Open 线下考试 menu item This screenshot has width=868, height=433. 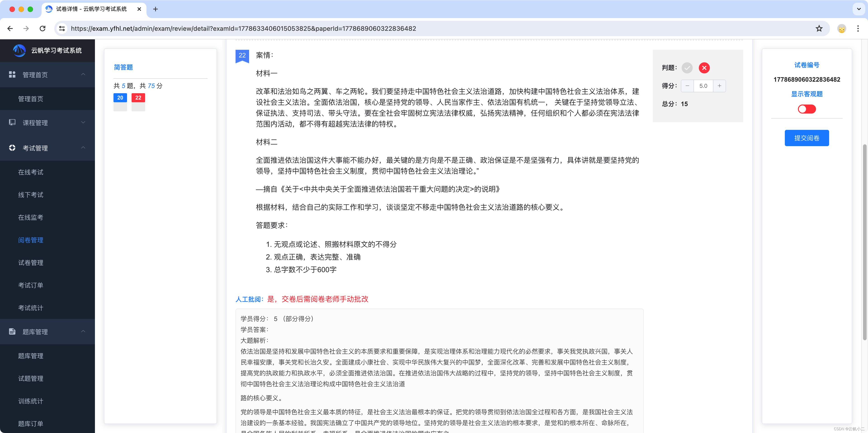coord(47,195)
